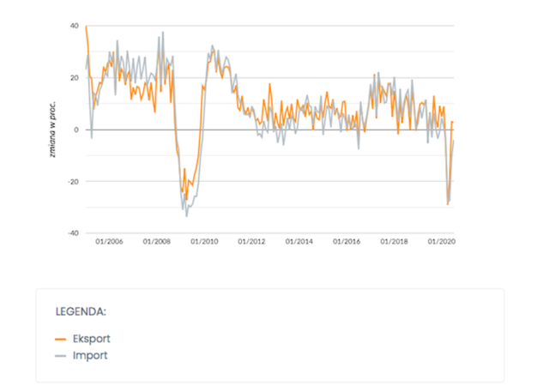This screenshot has width=549, height=392.
Task: Click the 40 y-axis tick label
Action: pyautogui.click(x=75, y=26)
